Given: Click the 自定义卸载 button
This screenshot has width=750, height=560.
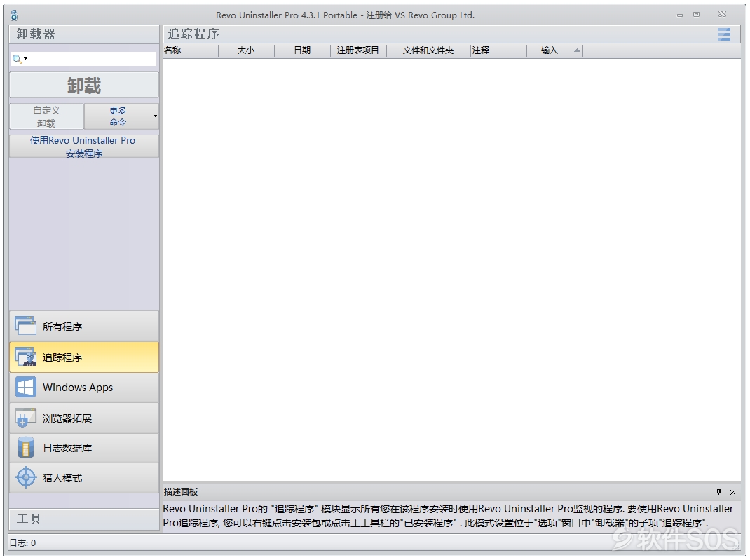Looking at the screenshot, I should (x=46, y=116).
